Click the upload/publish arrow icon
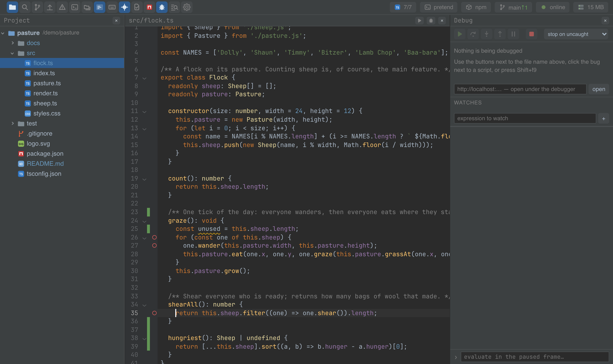The height and width of the screenshot is (364, 613). (50, 7)
